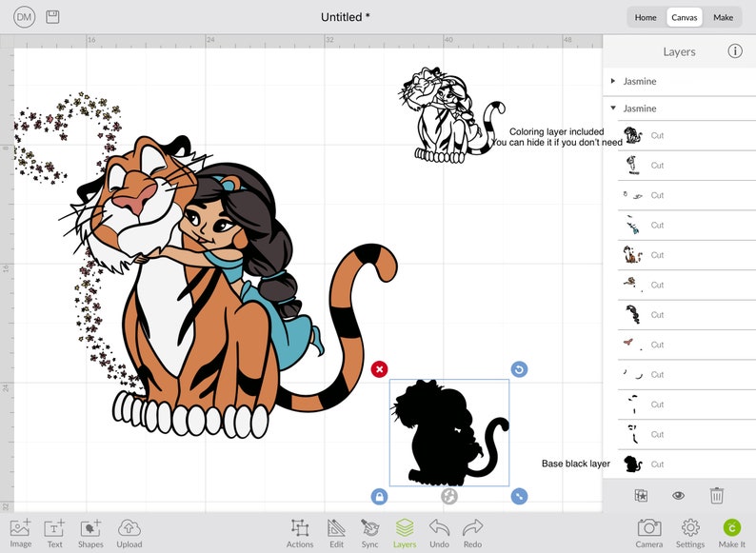Redo the last action
756x553 pixels.
tap(472, 533)
